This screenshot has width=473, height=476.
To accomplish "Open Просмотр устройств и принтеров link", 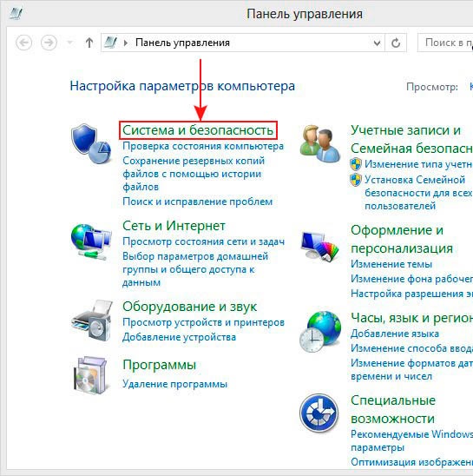I will coord(203,322).
